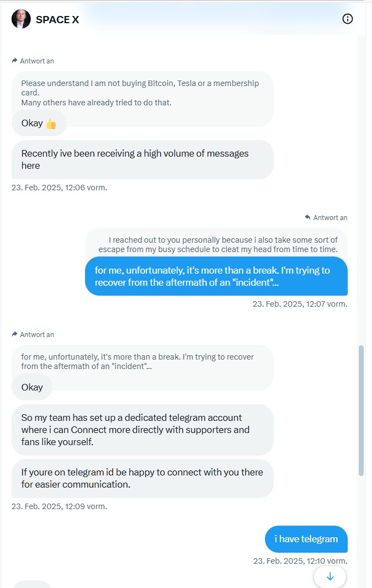
Task: Click the scroll-to-bottom arrow button
Action: click(330, 576)
